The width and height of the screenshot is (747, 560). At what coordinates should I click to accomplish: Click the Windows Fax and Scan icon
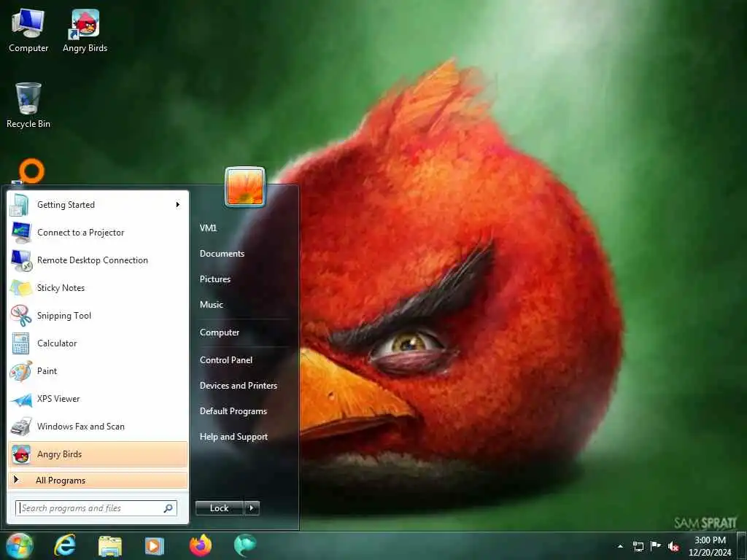21,427
